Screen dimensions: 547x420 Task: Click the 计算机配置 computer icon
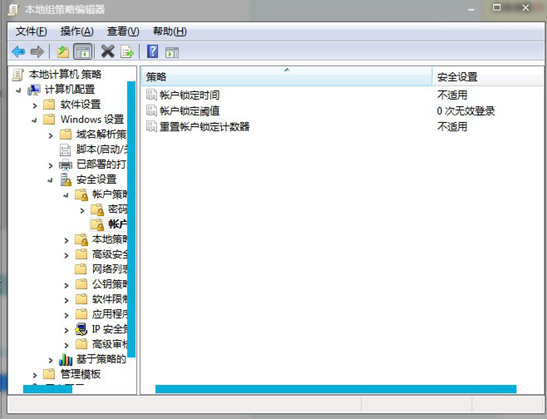pyautogui.click(x=34, y=90)
